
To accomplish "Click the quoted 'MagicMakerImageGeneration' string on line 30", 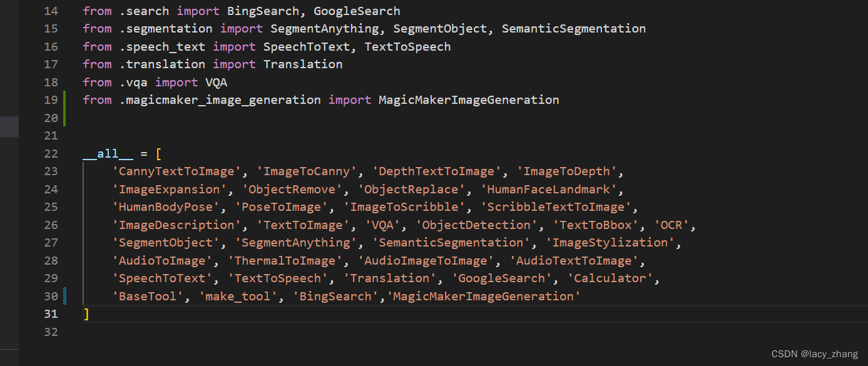I will click(x=484, y=297).
